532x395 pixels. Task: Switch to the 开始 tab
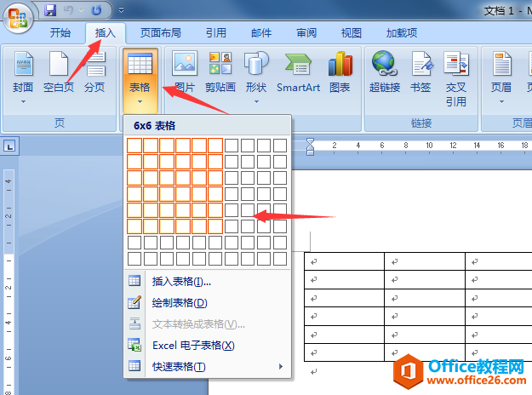click(60, 33)
